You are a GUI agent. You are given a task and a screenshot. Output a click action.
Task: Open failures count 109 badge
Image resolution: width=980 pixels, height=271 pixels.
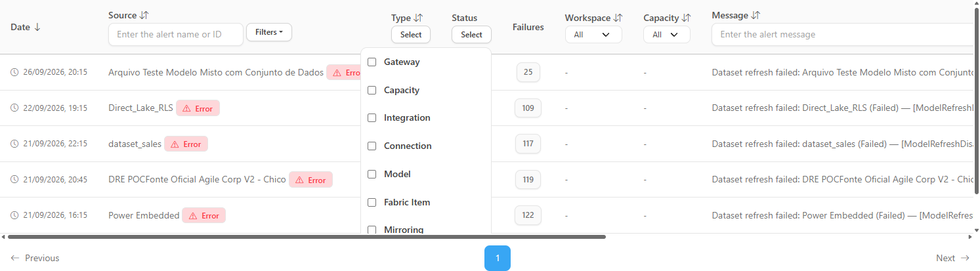(528, 108)
